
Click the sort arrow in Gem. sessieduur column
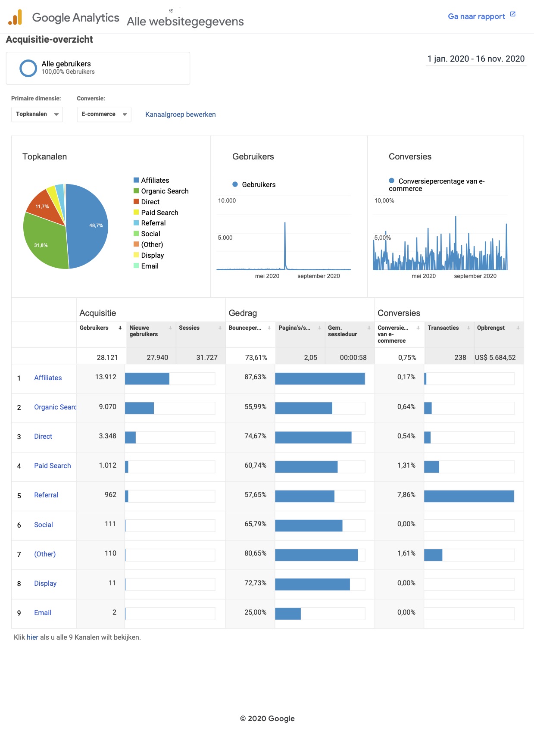pos(369,328)
